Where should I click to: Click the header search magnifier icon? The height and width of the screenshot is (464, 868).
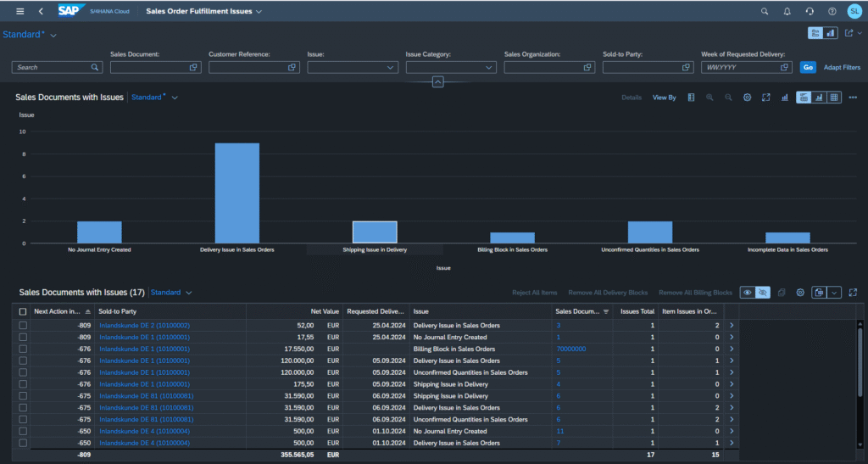pos(765,11)
